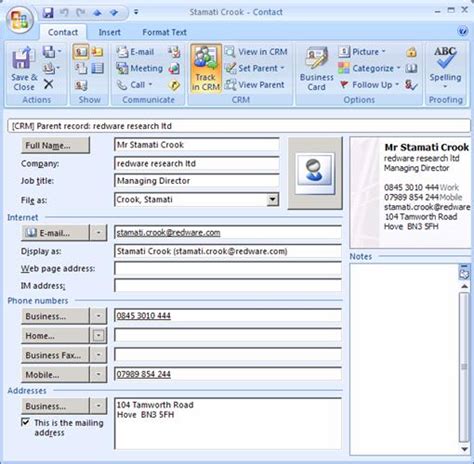Open the Save & New dropdown in Actions

tap(52, 52)
